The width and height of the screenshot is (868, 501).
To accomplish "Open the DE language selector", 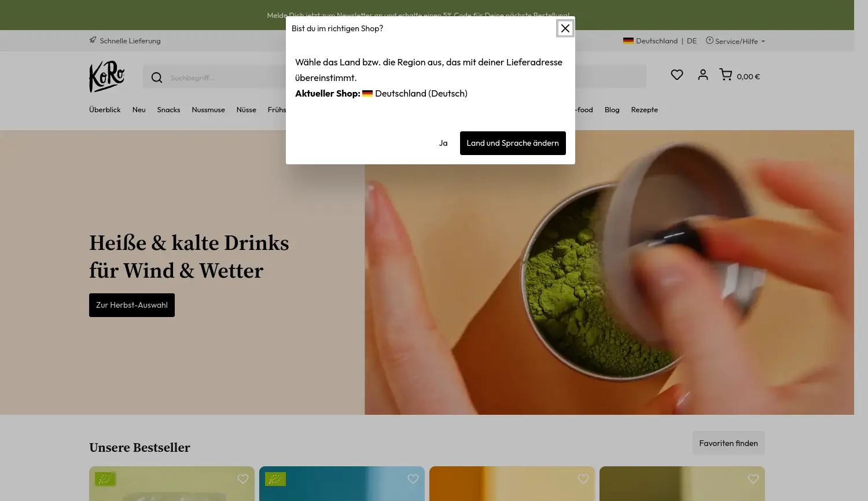I will (692, 40).
